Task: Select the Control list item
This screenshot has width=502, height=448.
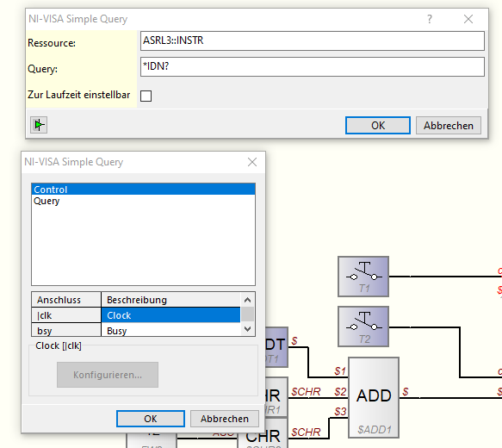Action: [143, 190]
